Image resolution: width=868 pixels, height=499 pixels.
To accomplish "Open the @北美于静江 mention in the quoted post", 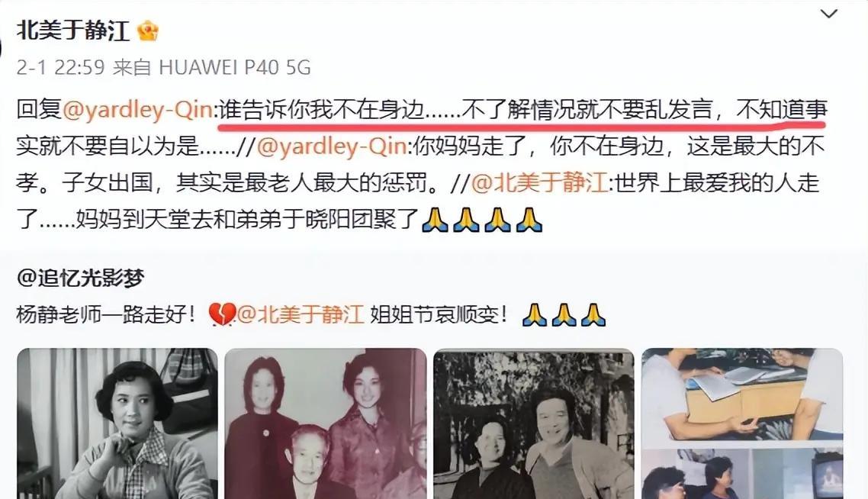I will tap(301, 314).
